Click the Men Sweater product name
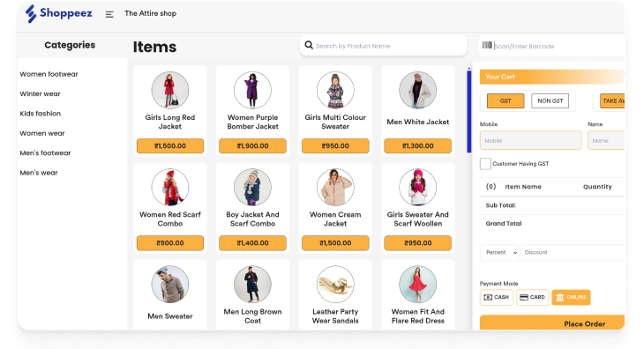This screenshot has height=349, width=644. pyautogui.click(x=170, y=316)
